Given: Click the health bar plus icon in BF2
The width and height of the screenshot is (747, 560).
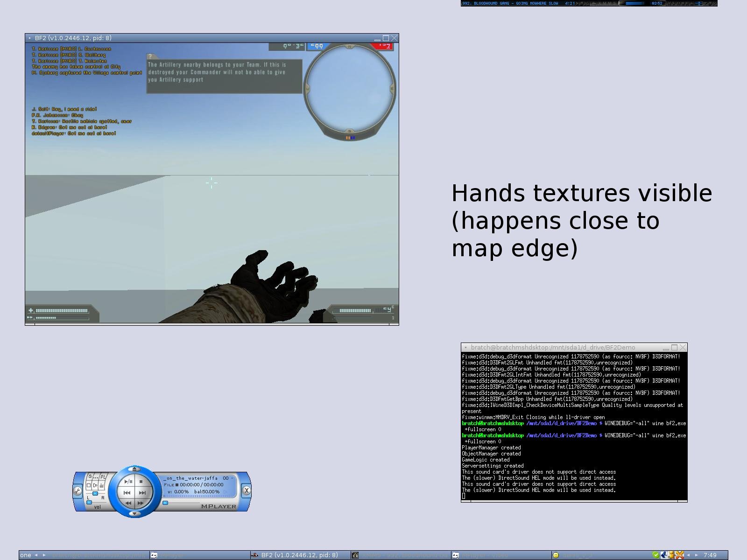Looking at the screenshot, I should coord(31,310).
